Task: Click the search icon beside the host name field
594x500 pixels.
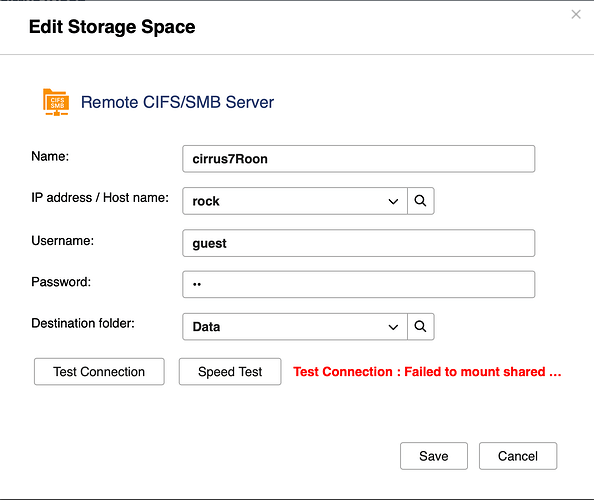Action: [420, 201]
